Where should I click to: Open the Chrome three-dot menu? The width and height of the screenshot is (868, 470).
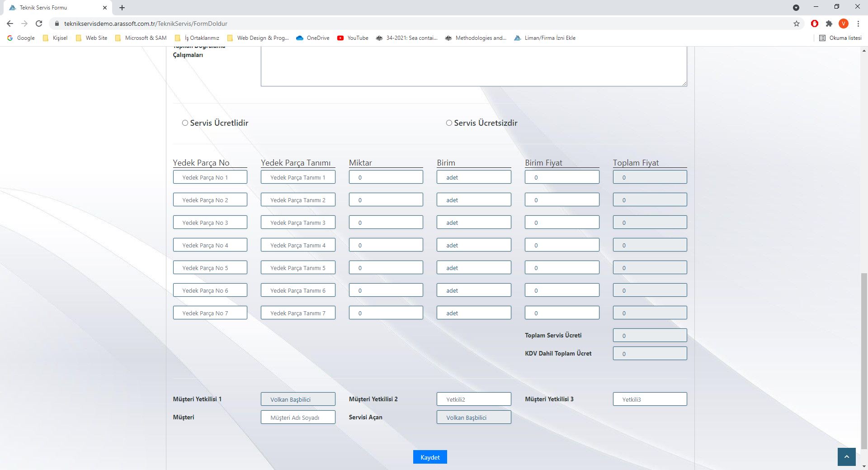pos(858,24)
